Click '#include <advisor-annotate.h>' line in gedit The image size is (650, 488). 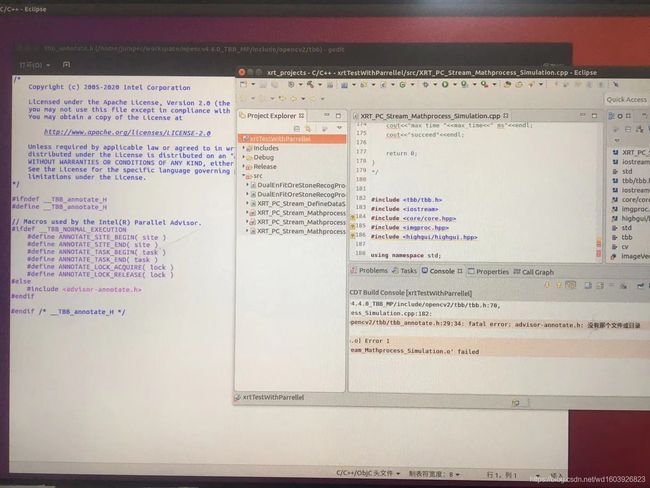84,289
